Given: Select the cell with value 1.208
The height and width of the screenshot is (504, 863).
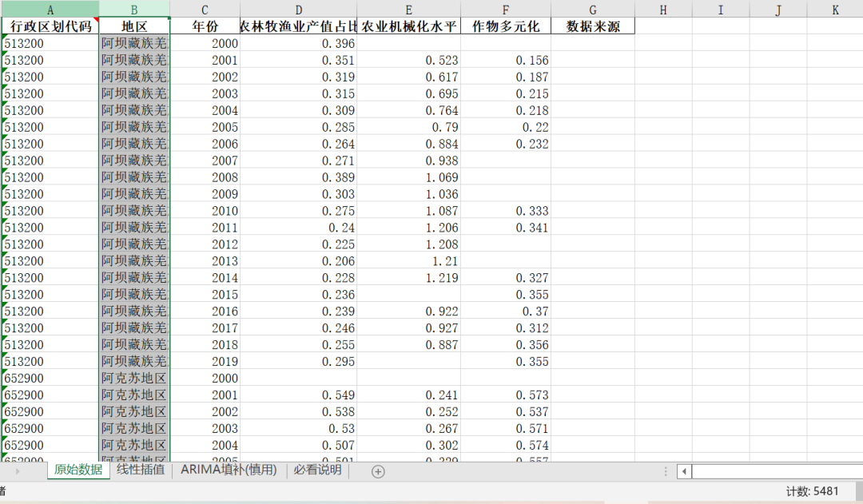Looking at the screenshot, I should pyautogui.click(x=409, y=244).
